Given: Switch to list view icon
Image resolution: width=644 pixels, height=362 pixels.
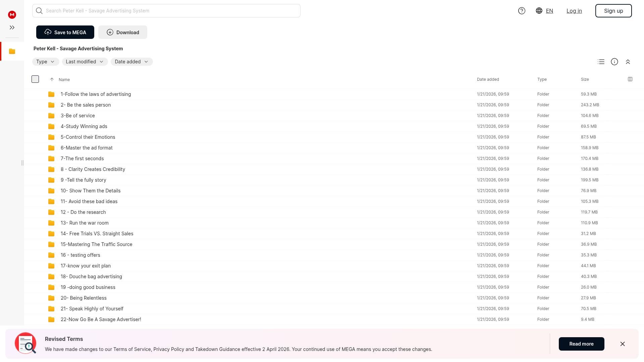Looking at the screenshot, I should tap(601, 62).
